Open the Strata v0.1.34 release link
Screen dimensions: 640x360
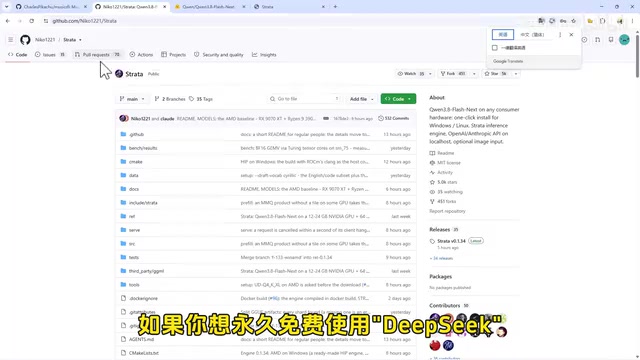pos(451,241)
